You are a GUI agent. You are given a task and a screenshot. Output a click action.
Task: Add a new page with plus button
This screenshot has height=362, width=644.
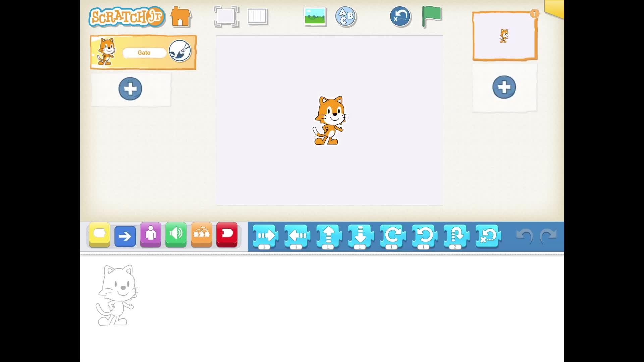504,87
